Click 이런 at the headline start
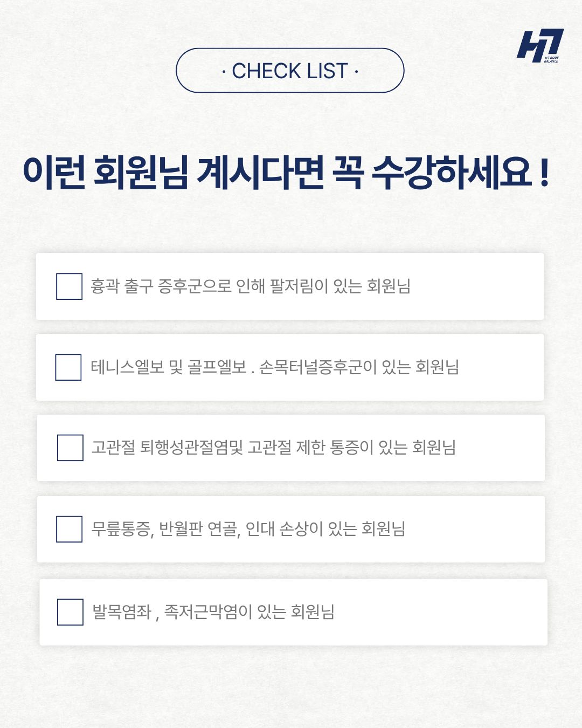 pyautogui.click(x=54, y=173)
